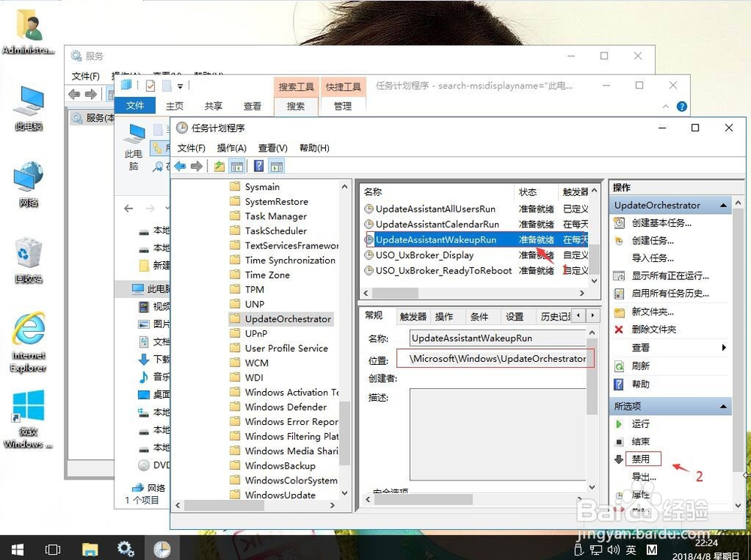Open 管理 ribbon tab in File Explorer
Image resolution: width=751 pixels, height=560 pixels.
(x=342, y=107)
